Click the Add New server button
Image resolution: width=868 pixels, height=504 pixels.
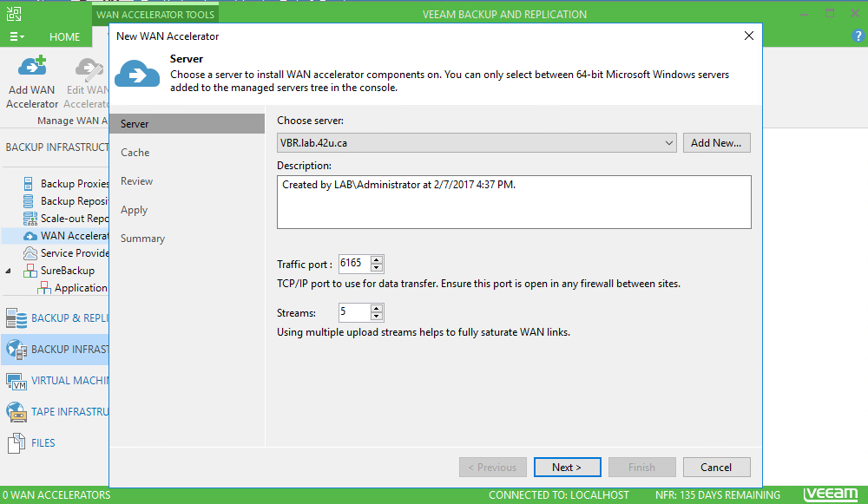point(716,143)
